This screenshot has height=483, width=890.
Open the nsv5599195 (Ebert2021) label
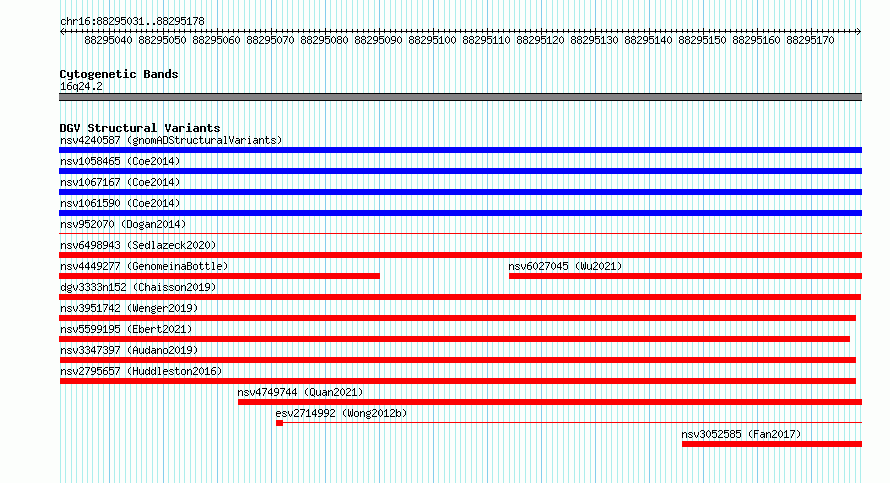(126, 329)
